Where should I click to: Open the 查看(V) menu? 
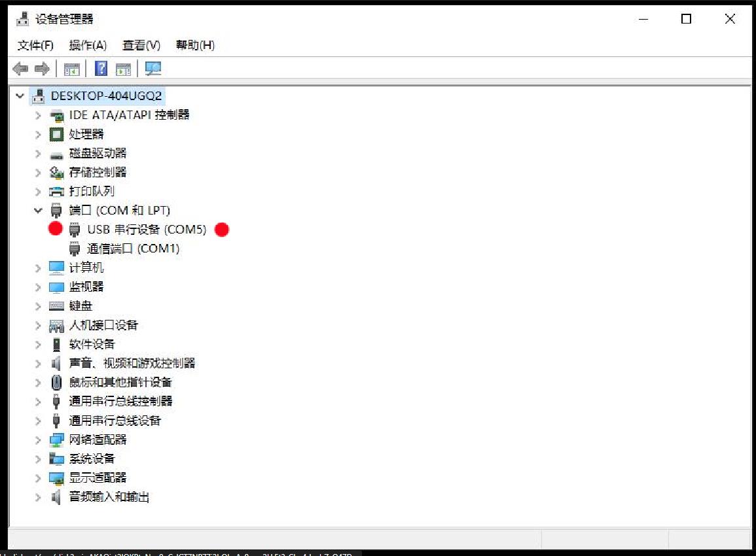[x=141, y=45]
